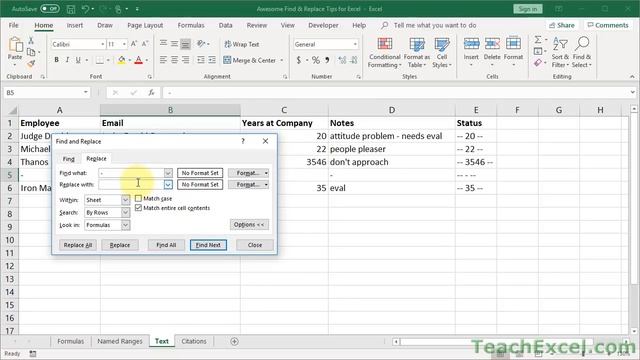
Task: Open the Name Box dropdown arrow
Action: (86, 93)
